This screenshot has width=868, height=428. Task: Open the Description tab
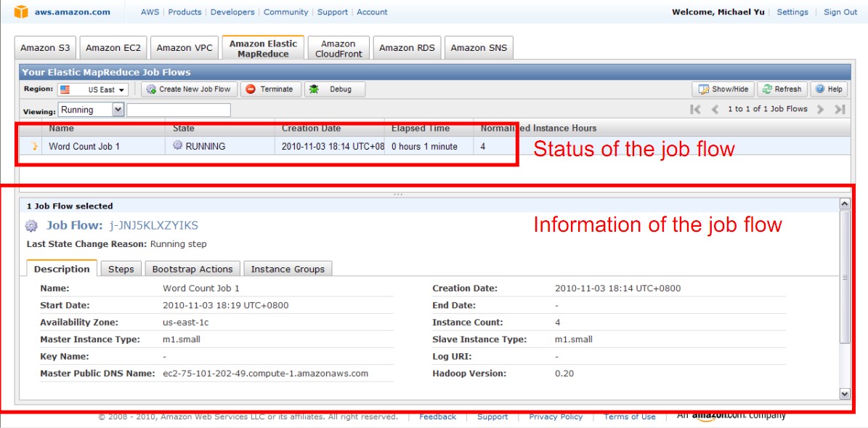click(62, 269)
